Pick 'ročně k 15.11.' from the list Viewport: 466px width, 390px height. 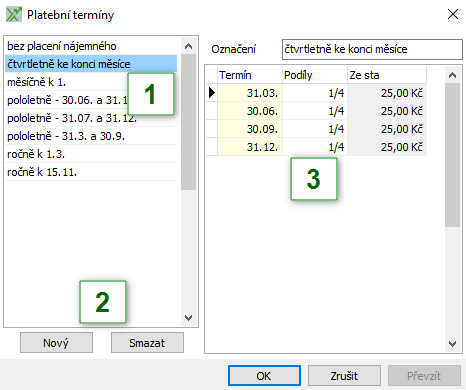(x=91, y=172)
